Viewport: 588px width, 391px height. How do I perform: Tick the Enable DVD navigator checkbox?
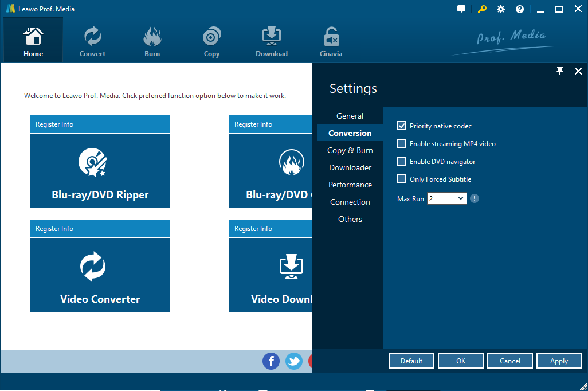pos(402,161)
